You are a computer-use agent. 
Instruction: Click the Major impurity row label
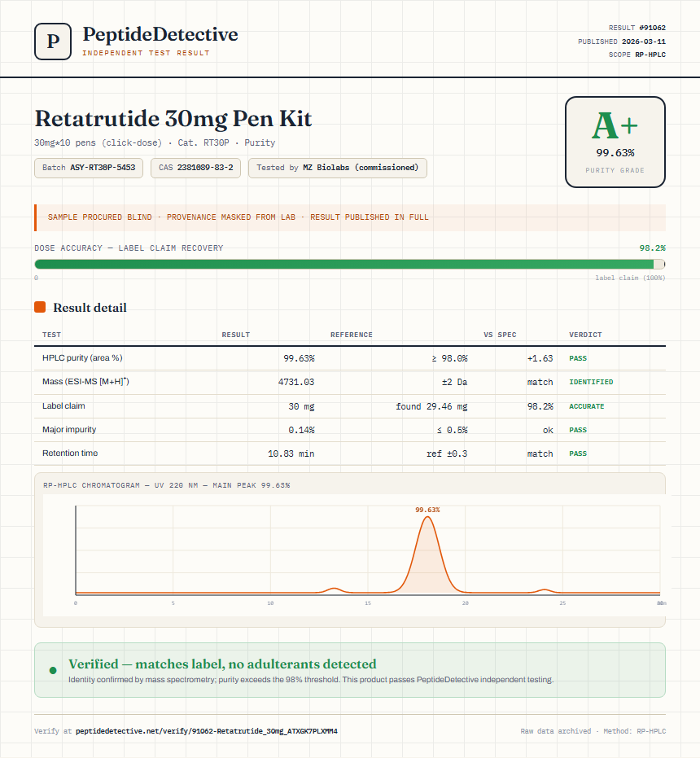tap(69, 429)
